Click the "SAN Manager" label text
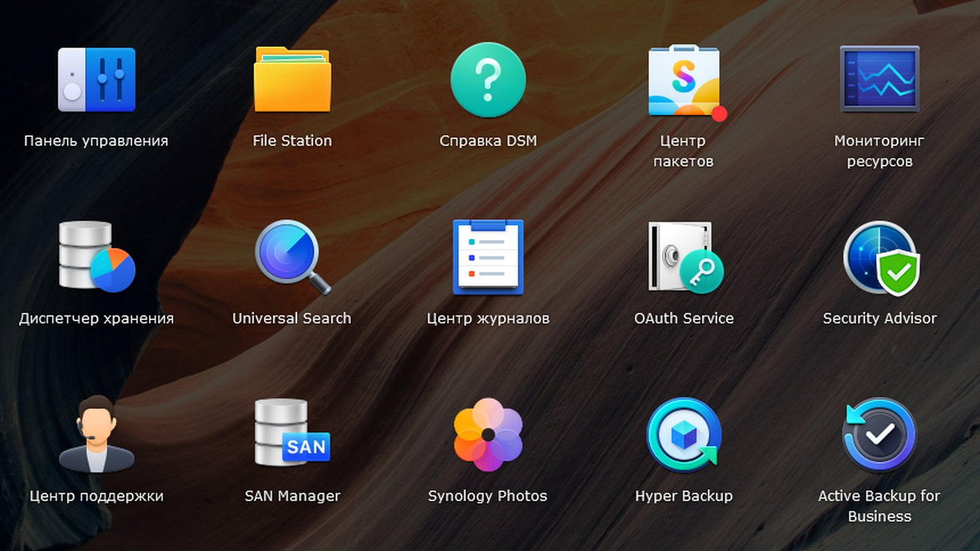This screenshot has width=980, height=551. coord(292,496)
